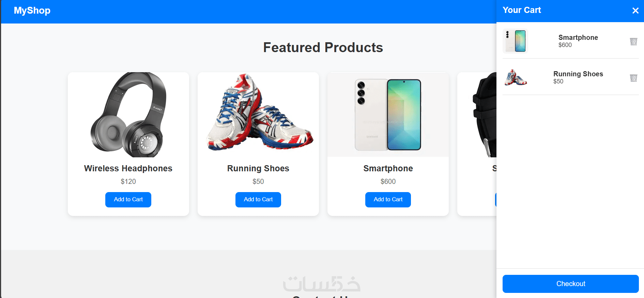Click the Running Shoes product image
Screen dimensions: 644x298
(258, 114)
